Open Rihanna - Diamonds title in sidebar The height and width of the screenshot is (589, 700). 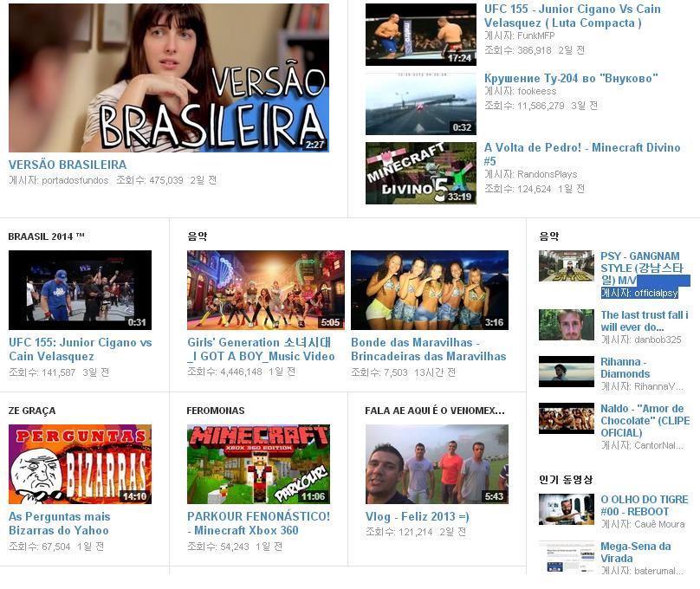tap(625, 367)
